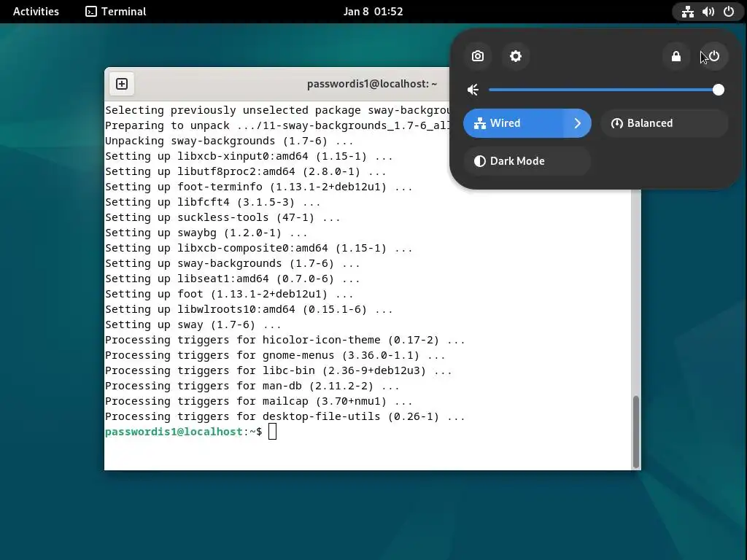The image size is (747, 560).
Task: Open a new tab in Terminal
Action: click(122, 84)
